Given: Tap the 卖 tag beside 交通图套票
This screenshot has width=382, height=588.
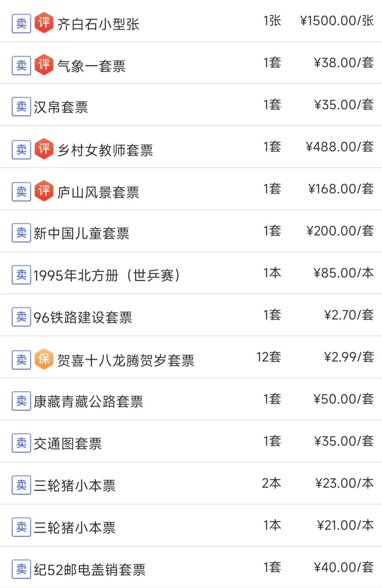Looking at the screenshot, I should pos(21,443).
